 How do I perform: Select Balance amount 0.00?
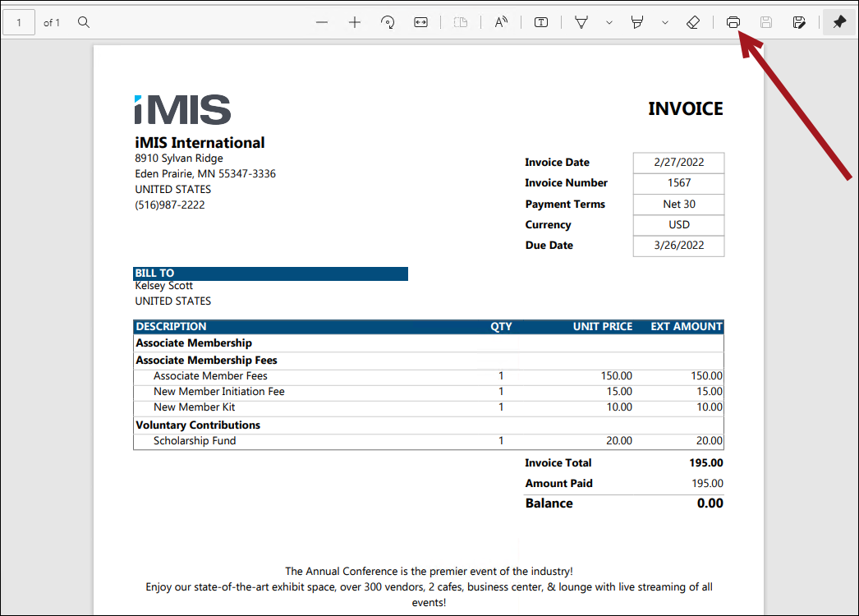point(710,503)
